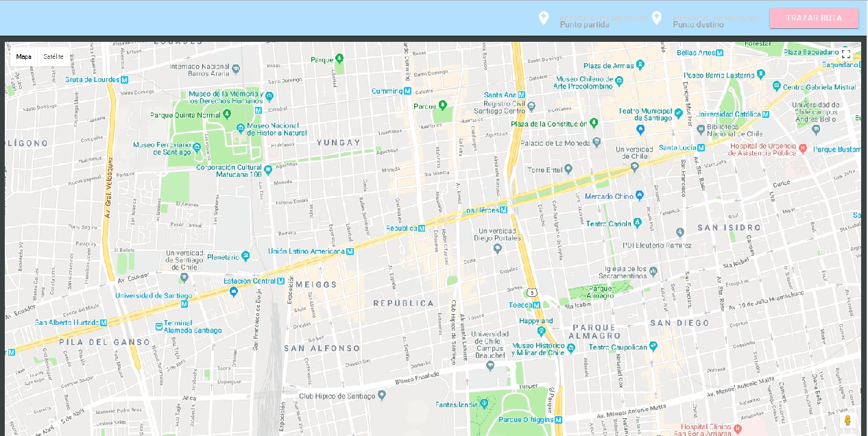Select the Terminal Alameda Santiago bus icon
The height and width of the screenshot is (436, 868).
(159, 326)
